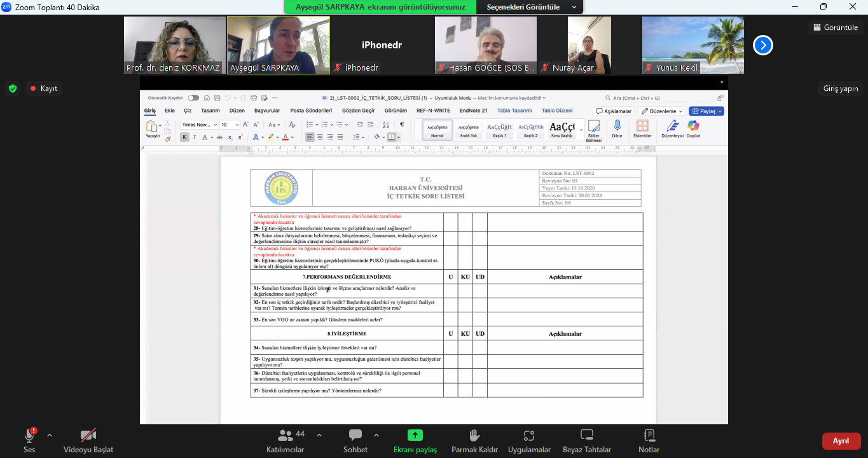This screenshot has height=458, width=868.
Task: Click next arrow in participant video strip
Action: 763,45
